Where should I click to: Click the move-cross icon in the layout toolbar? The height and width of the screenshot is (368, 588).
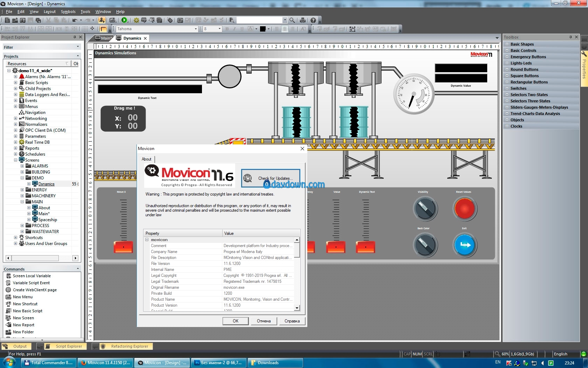coord(92,29)
